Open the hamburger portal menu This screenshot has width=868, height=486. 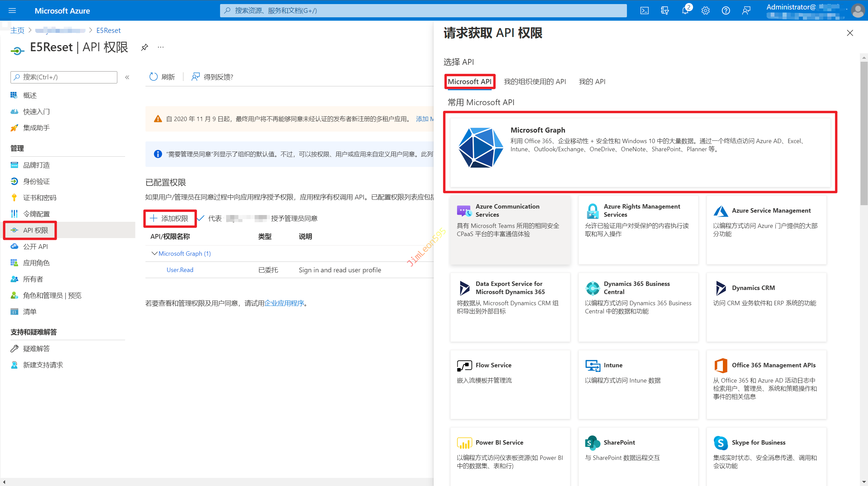click(12, 11)
